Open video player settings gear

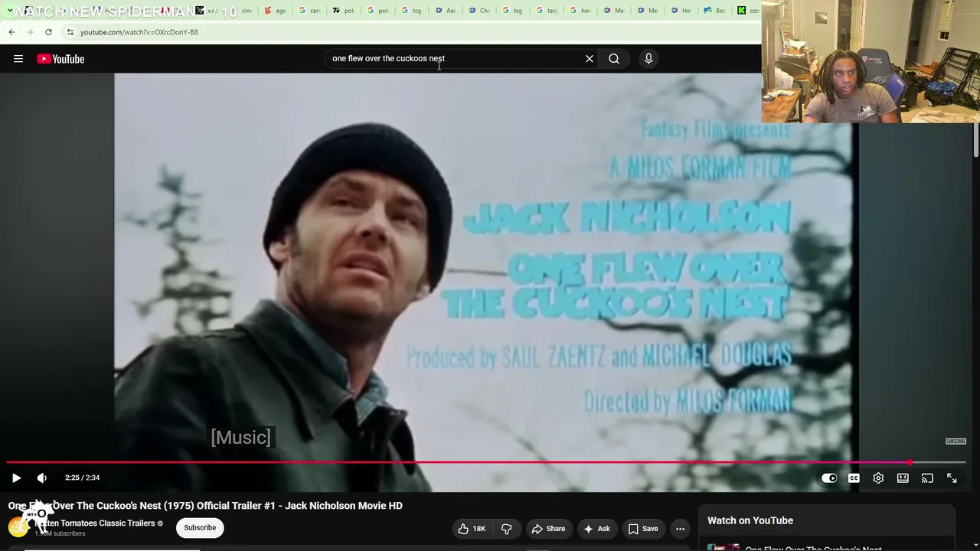tap(878, 478)
